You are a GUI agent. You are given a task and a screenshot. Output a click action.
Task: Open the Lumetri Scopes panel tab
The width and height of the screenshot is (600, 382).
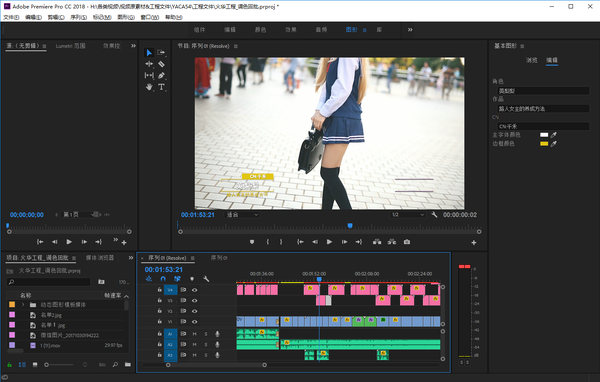coord(70,46)
